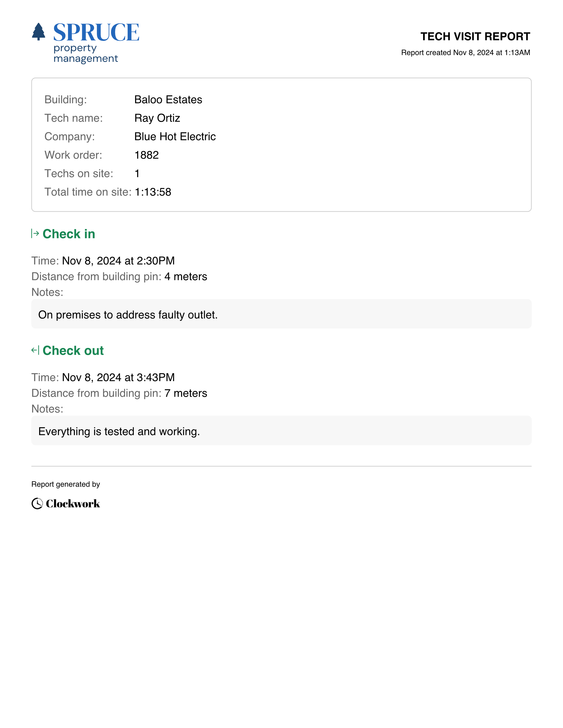Click the SPRUCE logo wordmark

(96, 33)
